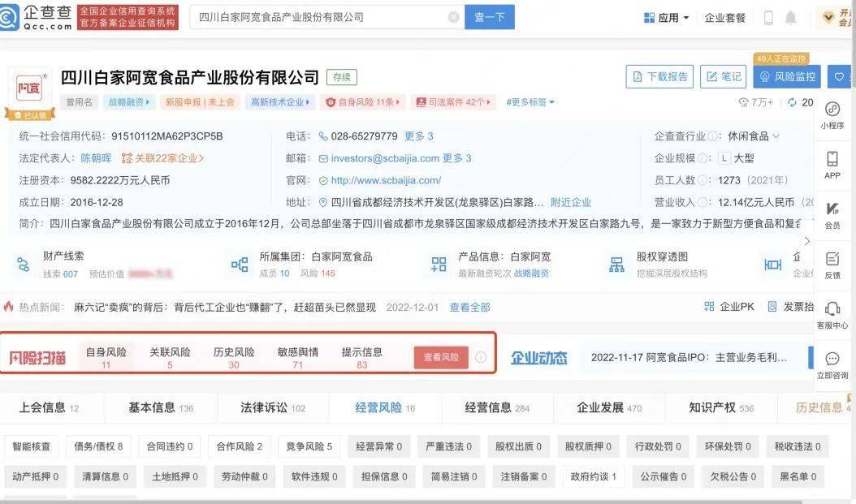Switch to the 企业发展 tab
856x504 pixels.
(609, 407)
